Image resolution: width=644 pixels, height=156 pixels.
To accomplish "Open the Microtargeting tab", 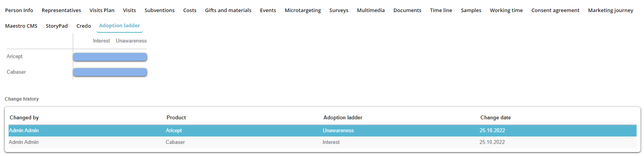I will (303, 11).
